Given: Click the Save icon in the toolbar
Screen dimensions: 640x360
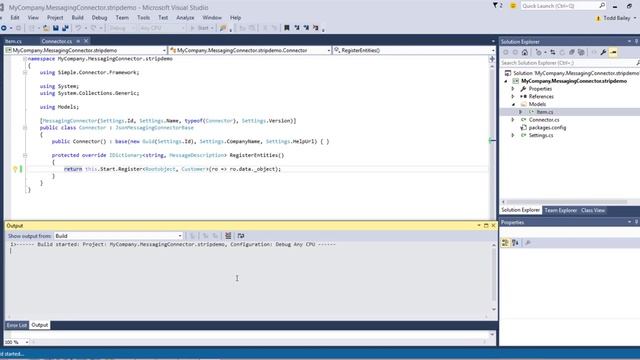Looking at the screenshot, I should [56, 28].
